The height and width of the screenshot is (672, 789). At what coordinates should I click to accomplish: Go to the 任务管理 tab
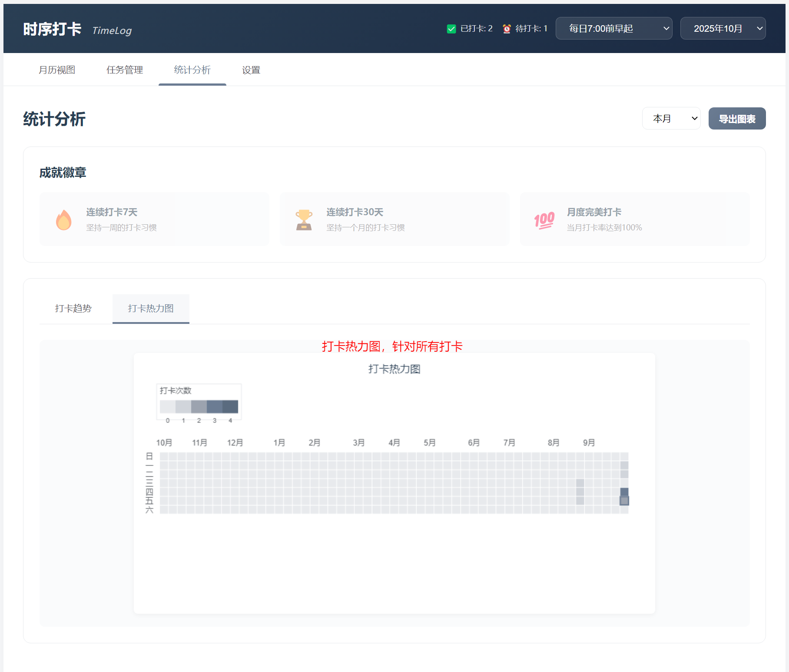pos(125,70)
